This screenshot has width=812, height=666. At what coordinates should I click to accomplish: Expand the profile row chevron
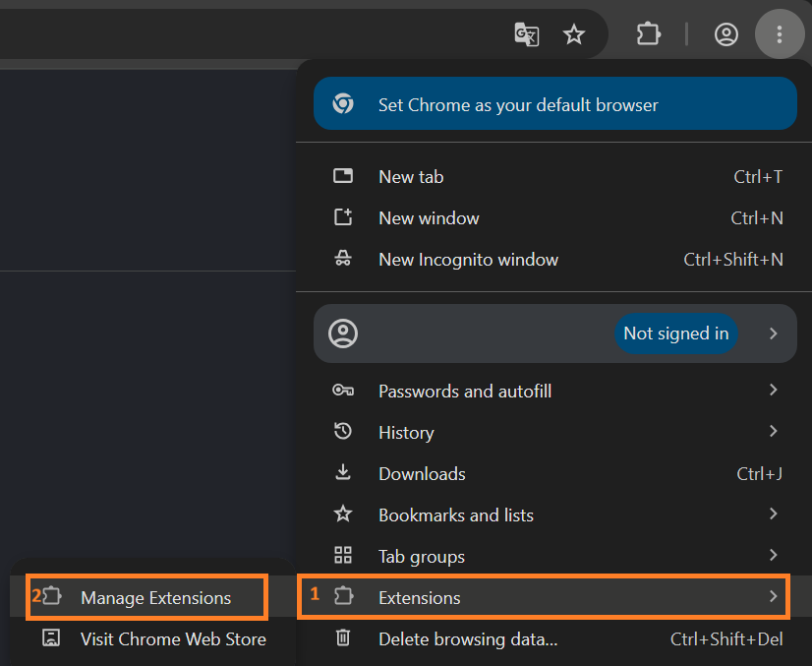[773, 333]
